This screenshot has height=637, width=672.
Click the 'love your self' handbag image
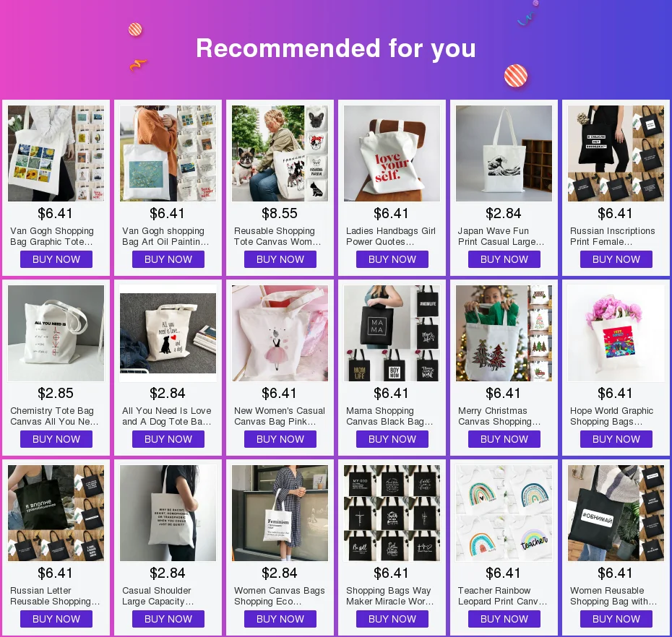coord(392,153)
